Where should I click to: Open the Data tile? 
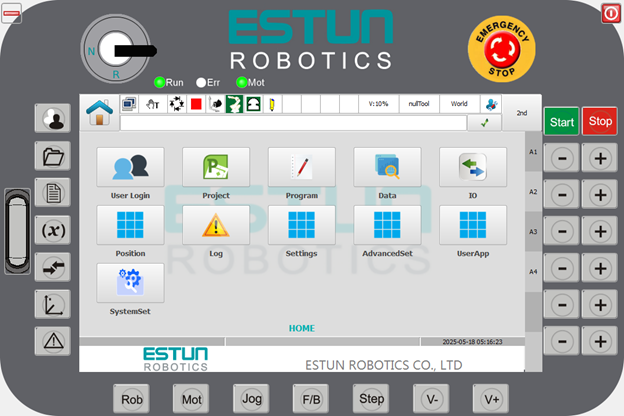tap(387, 167)
